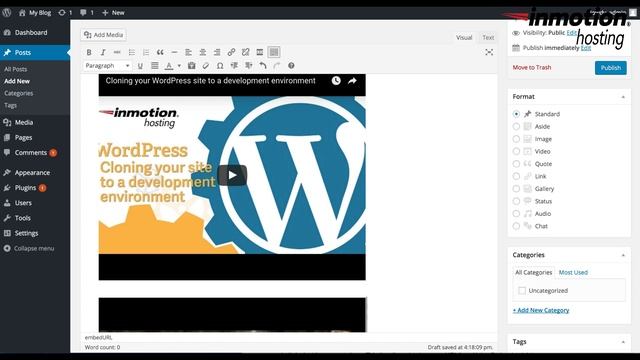Switch to the Text editor tab
Screen dimensions: 640x360
pos(488,38)
